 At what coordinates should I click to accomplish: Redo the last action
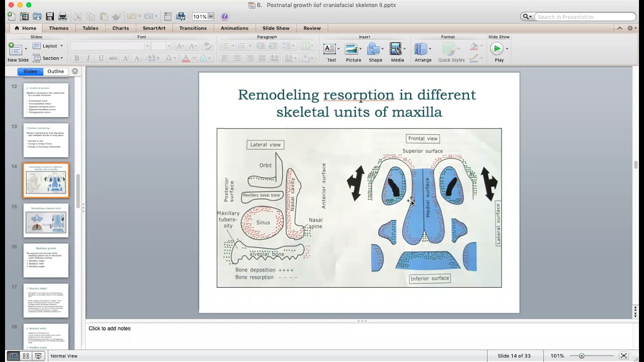coord(148,17)
